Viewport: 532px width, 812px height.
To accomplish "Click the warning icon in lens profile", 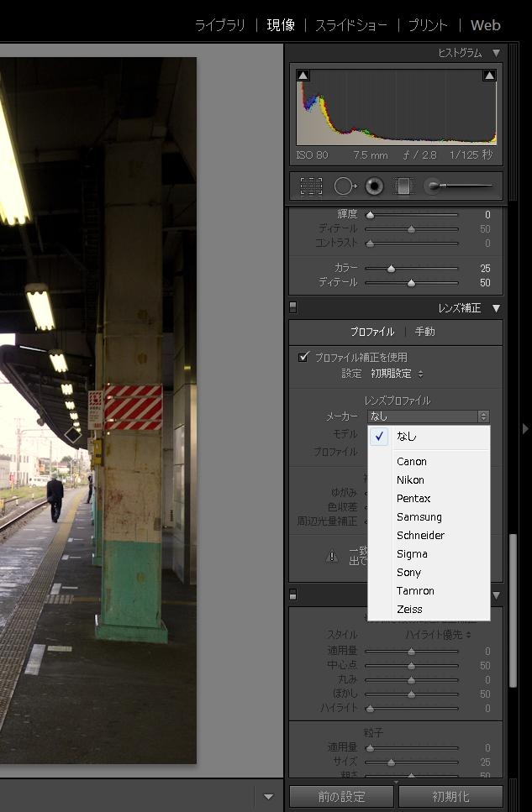I will click(x=332, y=557).
